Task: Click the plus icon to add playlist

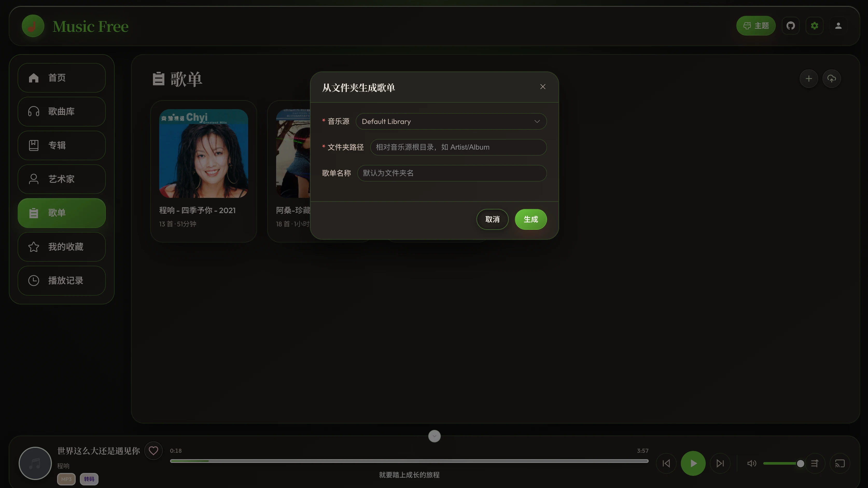Action: [809, 79]
